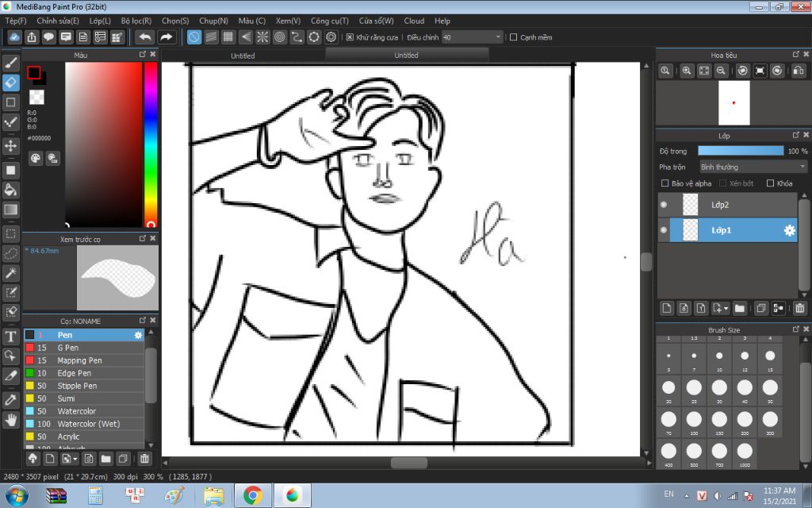Click the Windows Start button
The width and height of the screenshot is (812, 508).
(17, 495)
